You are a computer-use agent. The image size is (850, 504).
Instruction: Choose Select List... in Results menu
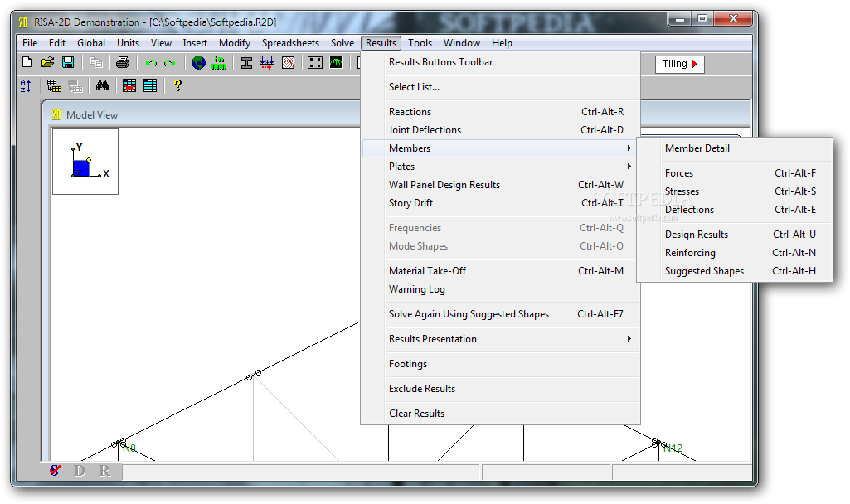[502, 87]
